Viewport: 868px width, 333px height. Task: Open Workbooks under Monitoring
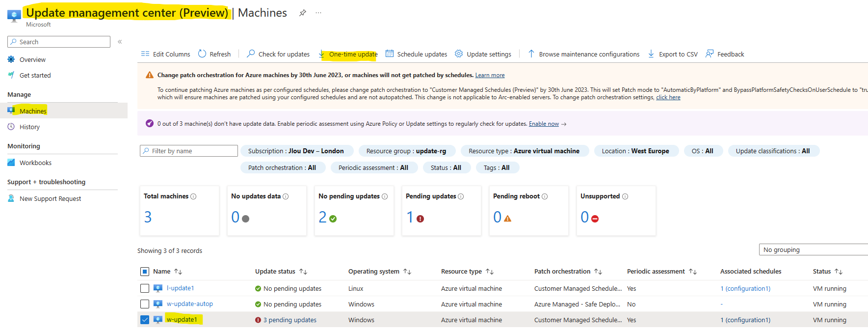(35, 163)
